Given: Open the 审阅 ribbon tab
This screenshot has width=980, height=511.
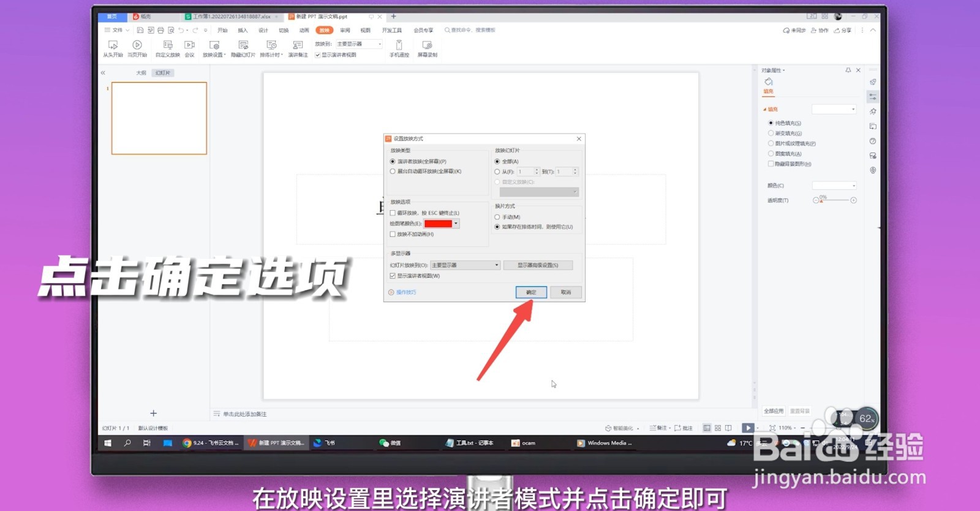Looking at the screenshot, I should (x=345, y=30).
